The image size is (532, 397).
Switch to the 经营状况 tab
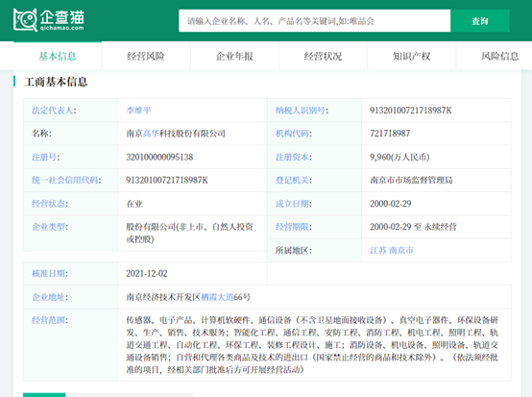pyautogui.click(x=323, y=56)
